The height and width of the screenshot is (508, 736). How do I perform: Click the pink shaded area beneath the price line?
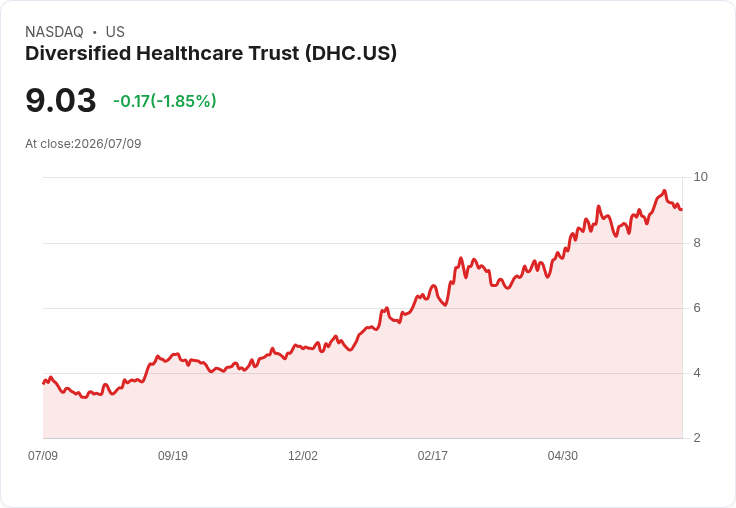point(362,399)
